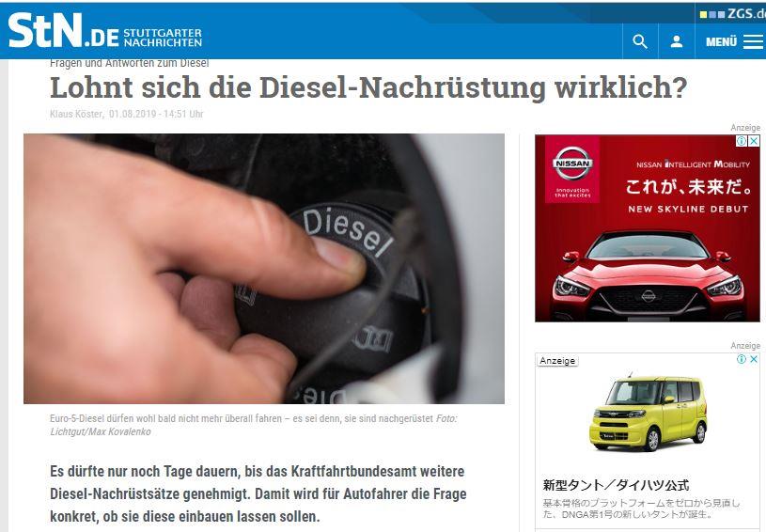
Task: Close the Daihatsu ad with X icon
Action: click(x=754, y=359)
